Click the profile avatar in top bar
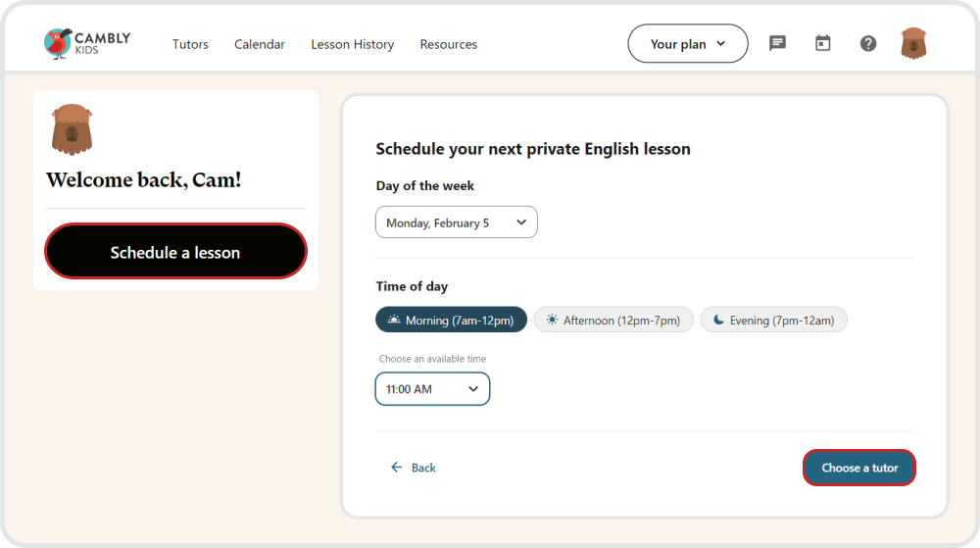 pos(913,43)
